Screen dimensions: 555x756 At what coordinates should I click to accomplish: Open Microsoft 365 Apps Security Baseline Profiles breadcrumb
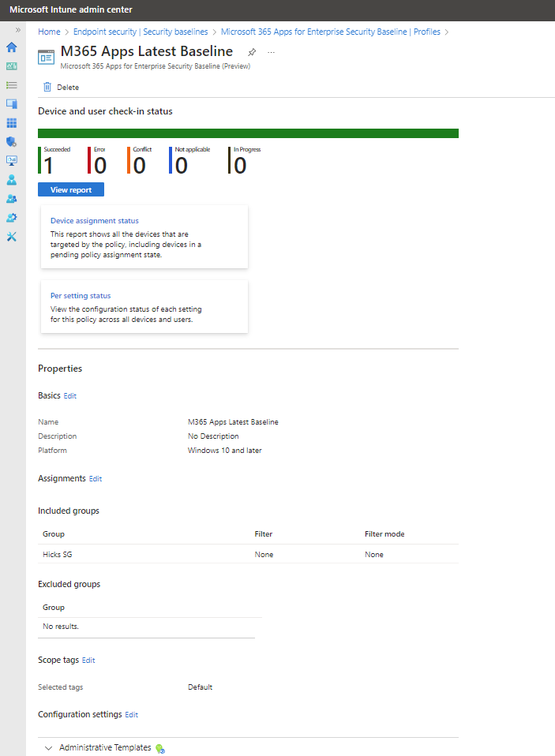330,32
